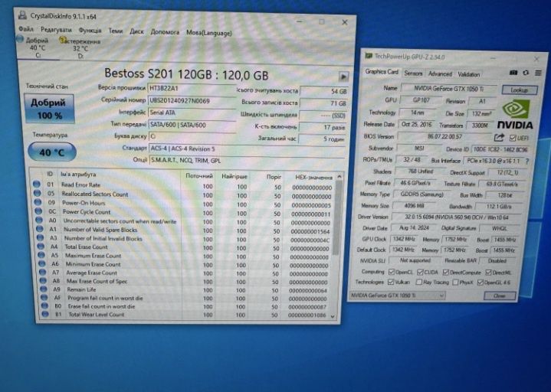Toggle the PhysX checkbox
The width and height of the screenshot is (551, 392).
pyautogui.click(x=455, y=283)
